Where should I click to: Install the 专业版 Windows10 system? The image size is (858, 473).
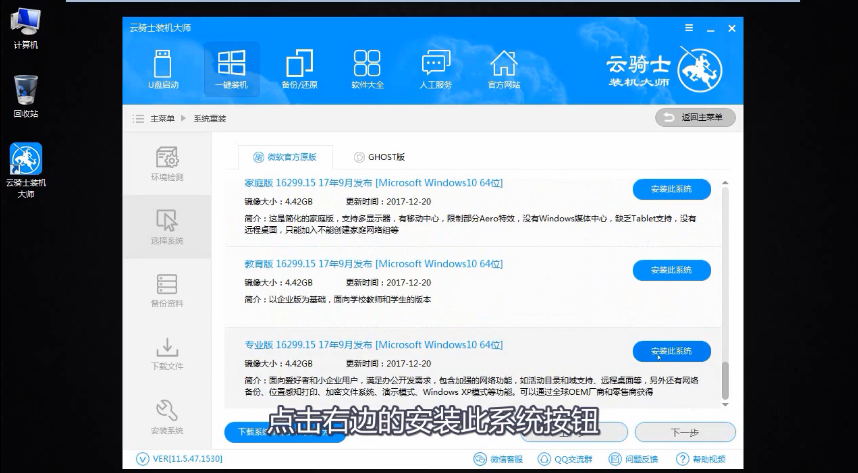[671, 351]
